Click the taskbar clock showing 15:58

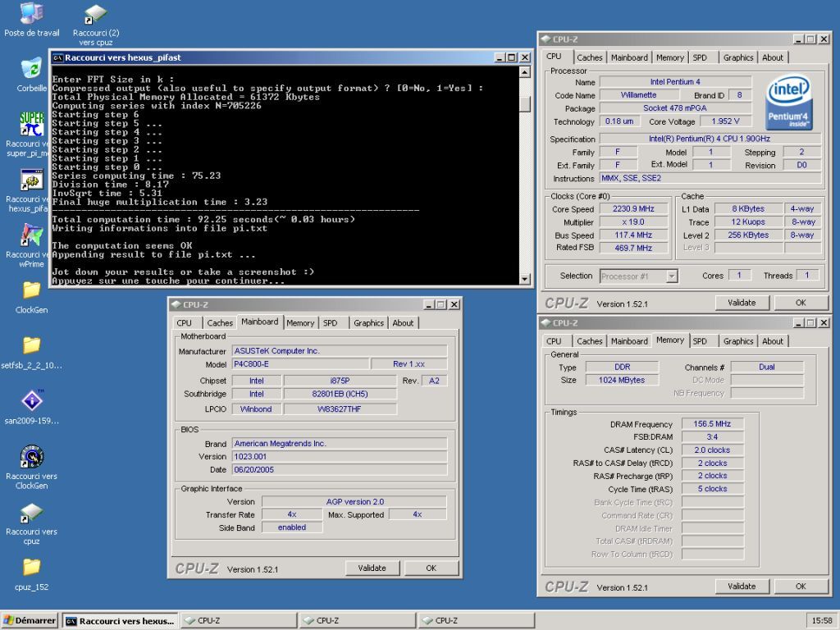[x=822, y=620]
